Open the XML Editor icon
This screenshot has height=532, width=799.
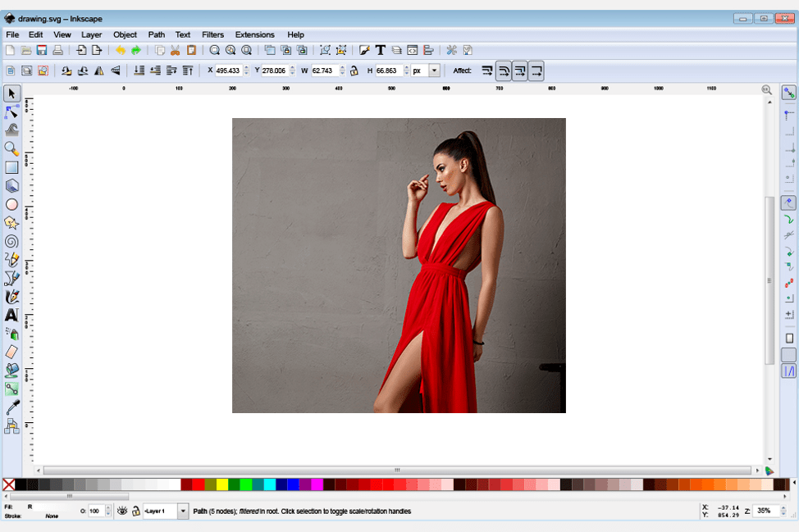(x=413, y=50)
